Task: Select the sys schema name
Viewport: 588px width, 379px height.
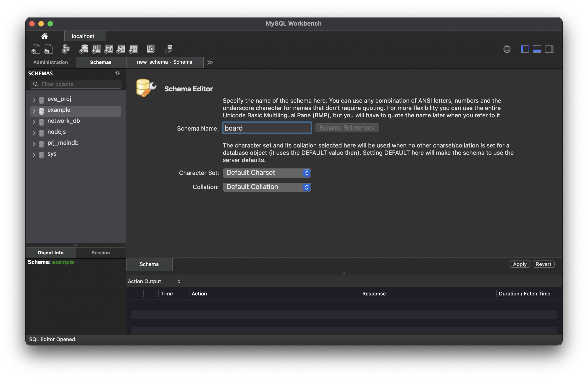Action: (52, 154)
